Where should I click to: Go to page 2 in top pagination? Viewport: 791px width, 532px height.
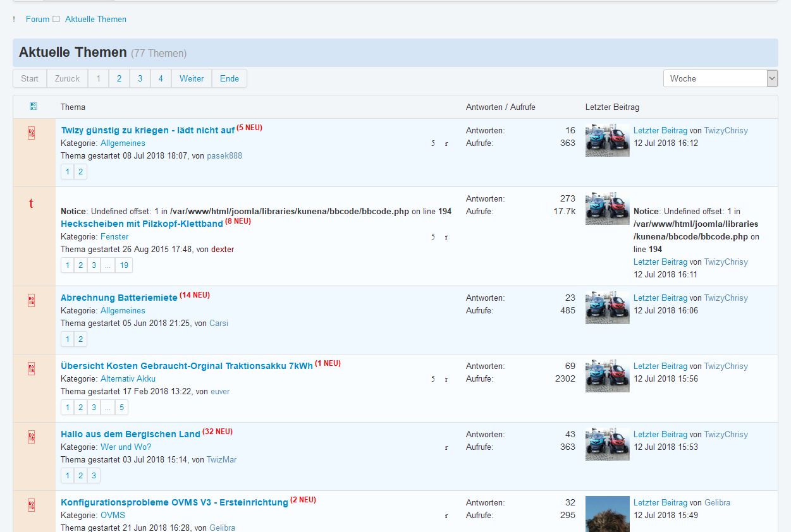pos(119,78)
